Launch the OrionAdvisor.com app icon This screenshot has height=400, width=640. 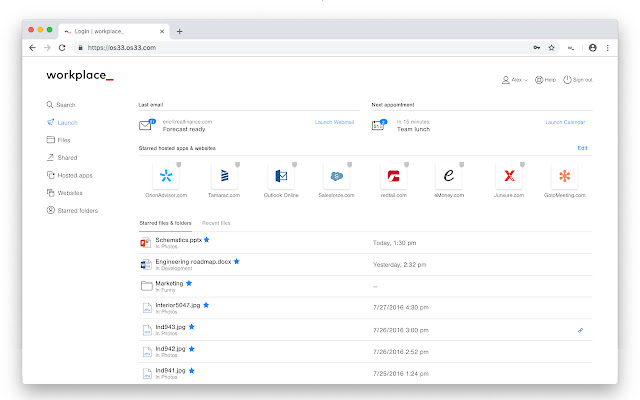pos(166,176)
